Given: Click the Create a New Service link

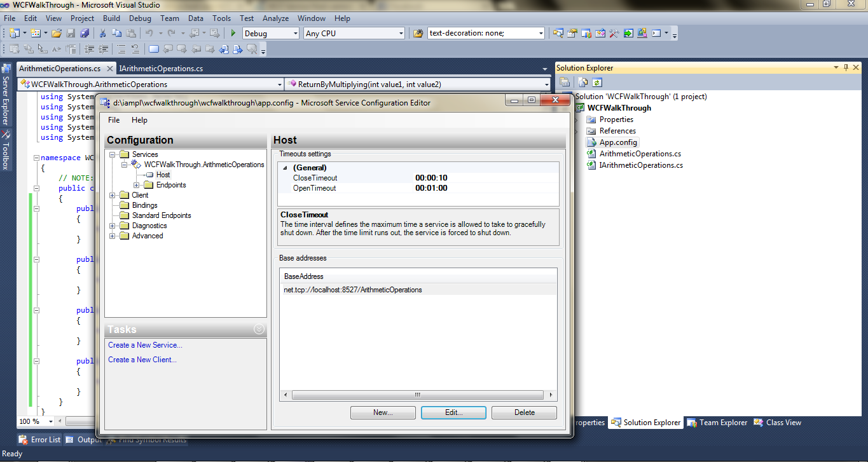Looking at the screenshot, I should tap(145, 345).
